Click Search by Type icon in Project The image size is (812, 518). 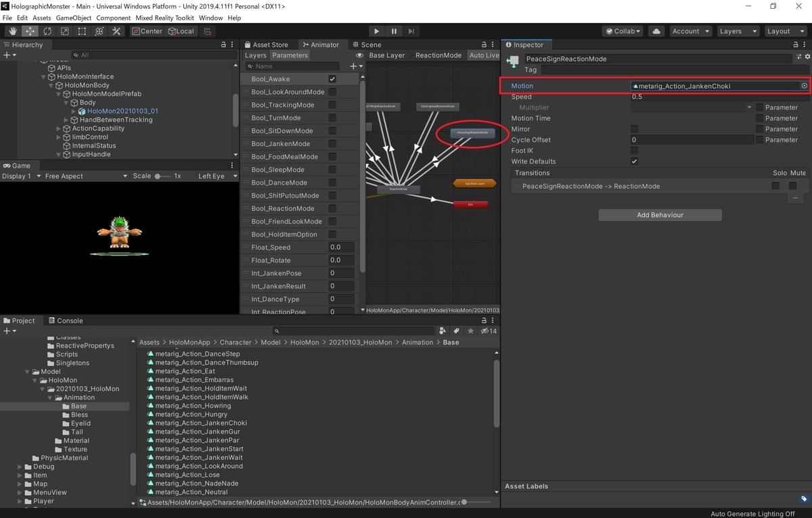coord(443,331)
